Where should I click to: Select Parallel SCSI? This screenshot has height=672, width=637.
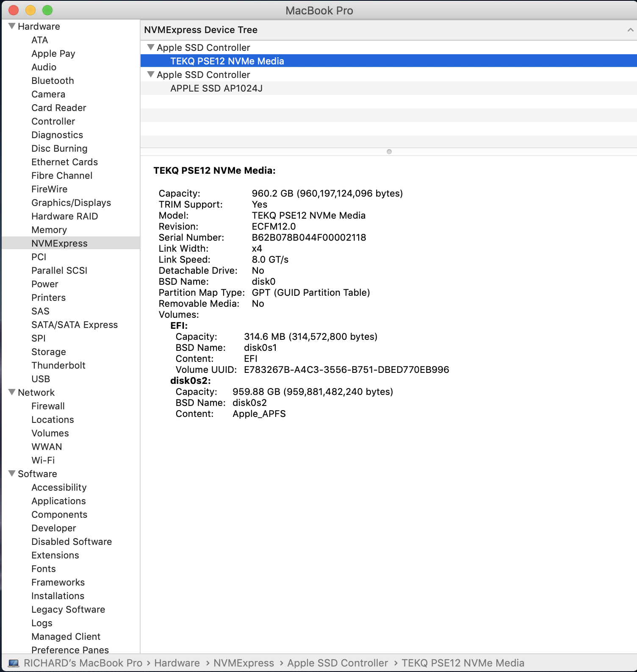point(59,270)
